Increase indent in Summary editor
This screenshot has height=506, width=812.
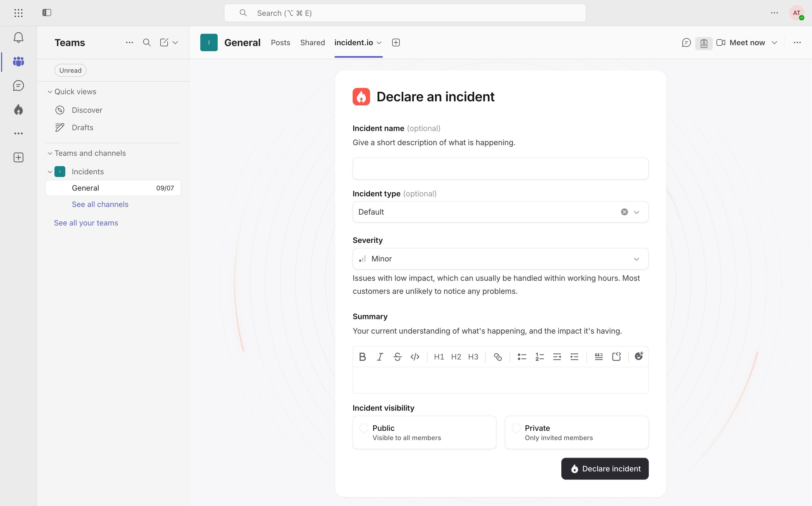click(x=574, y=357)
